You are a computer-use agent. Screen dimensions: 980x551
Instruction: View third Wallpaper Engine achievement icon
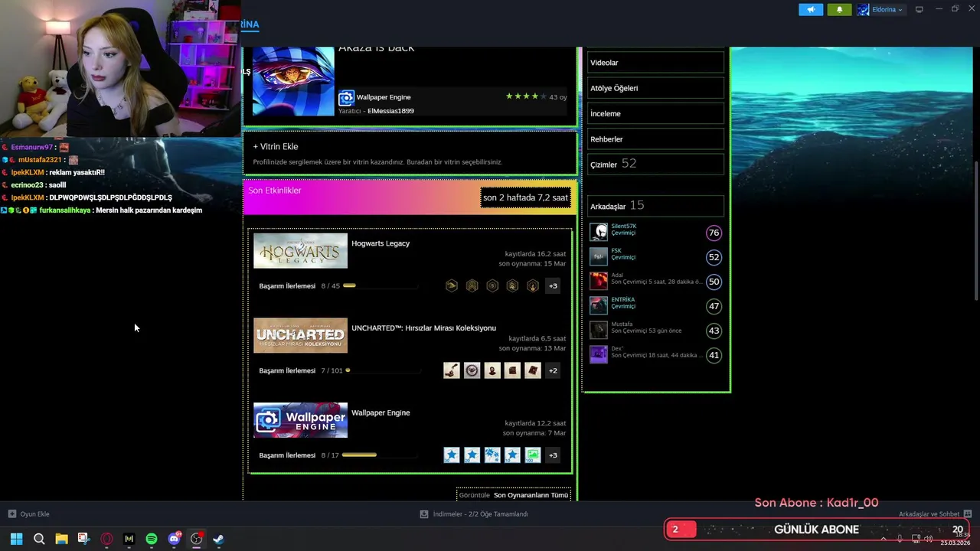pyautogui.click(x=492, y=455)
